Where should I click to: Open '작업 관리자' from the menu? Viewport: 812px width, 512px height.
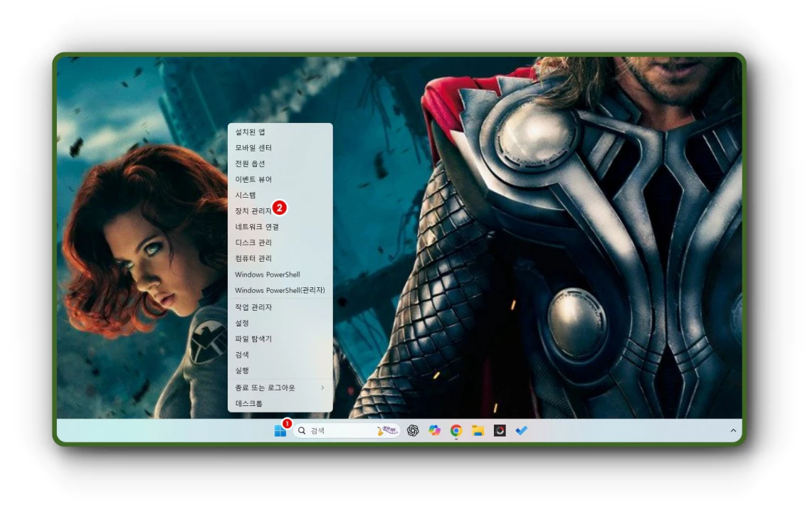click(x=280, y=307)
